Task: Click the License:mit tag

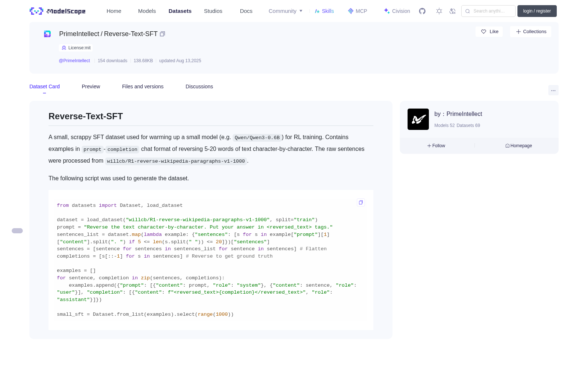Action: pyautogui.click(x=76, y=48)
